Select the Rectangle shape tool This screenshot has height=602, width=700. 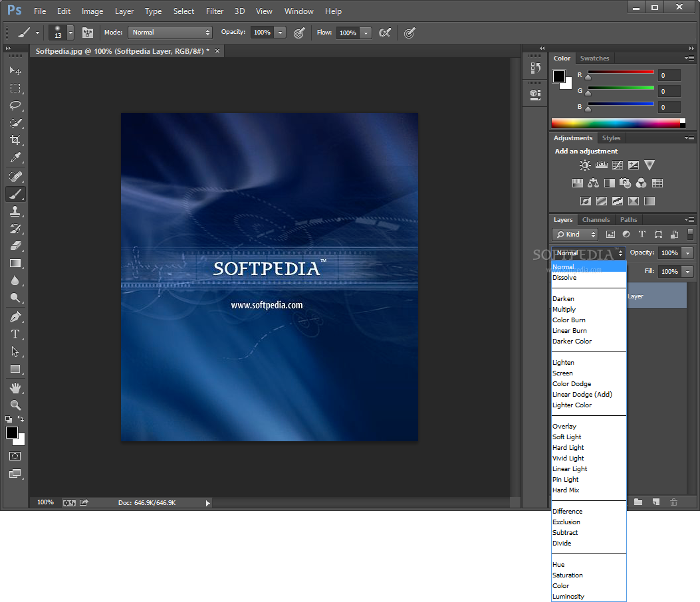click(x=15, y=369)
